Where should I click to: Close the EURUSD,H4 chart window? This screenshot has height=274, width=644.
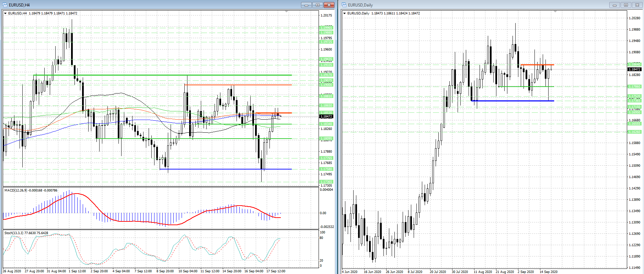pos(329,5)
